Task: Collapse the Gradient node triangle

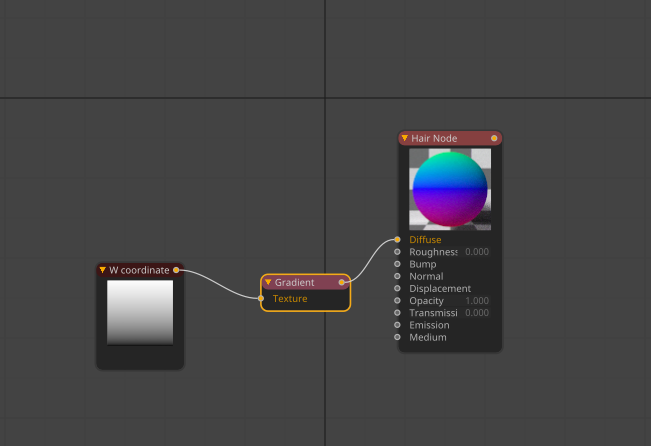Action: 268,282
